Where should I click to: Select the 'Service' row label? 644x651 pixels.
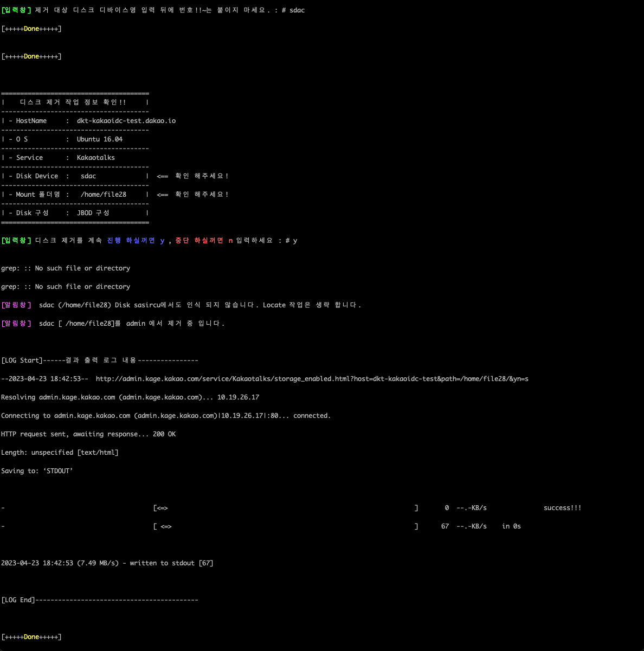pyautogui.click(x=29, y=158)
